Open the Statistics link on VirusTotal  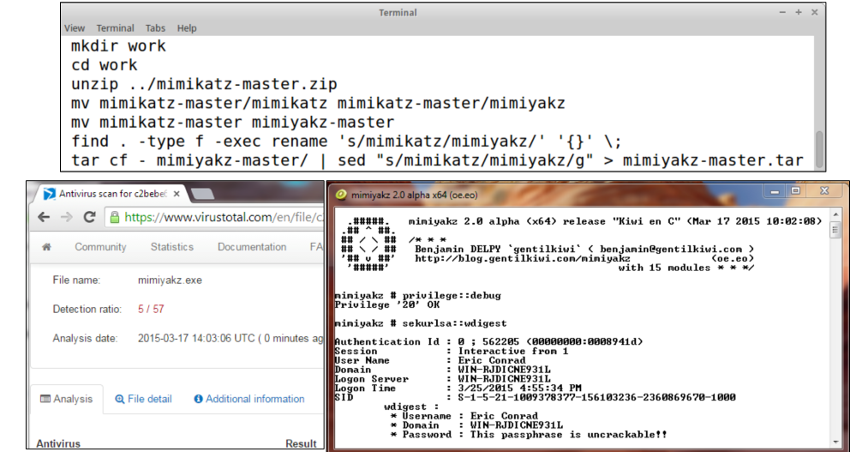[x=172, y=247]
